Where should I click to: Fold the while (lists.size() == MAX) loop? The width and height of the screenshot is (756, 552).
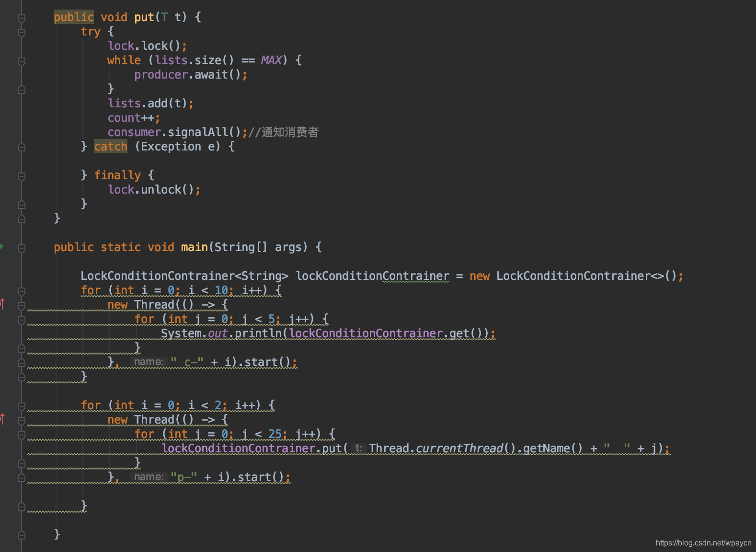[x=21, y=61]
